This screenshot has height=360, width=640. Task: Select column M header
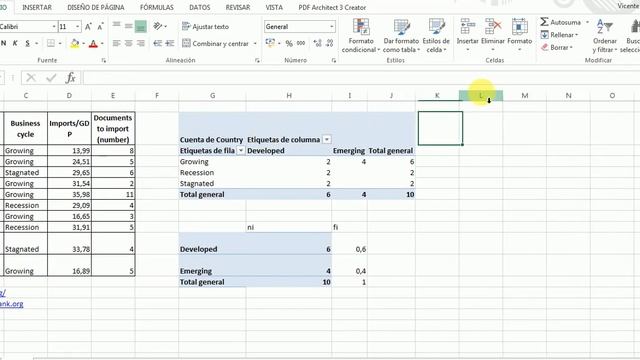[x=524, y=96]
